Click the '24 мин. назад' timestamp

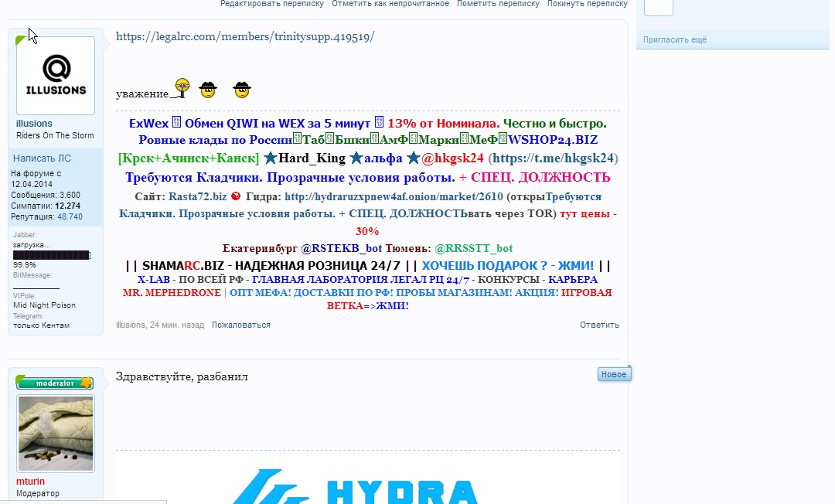coord(177,325)
